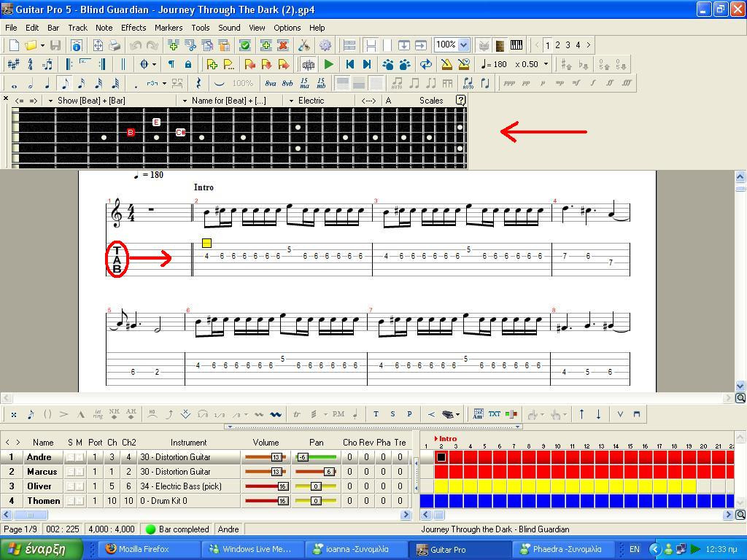Screen dimensions: 747x560
Task: Toggle the metronome icon
Action: (446, 64)
